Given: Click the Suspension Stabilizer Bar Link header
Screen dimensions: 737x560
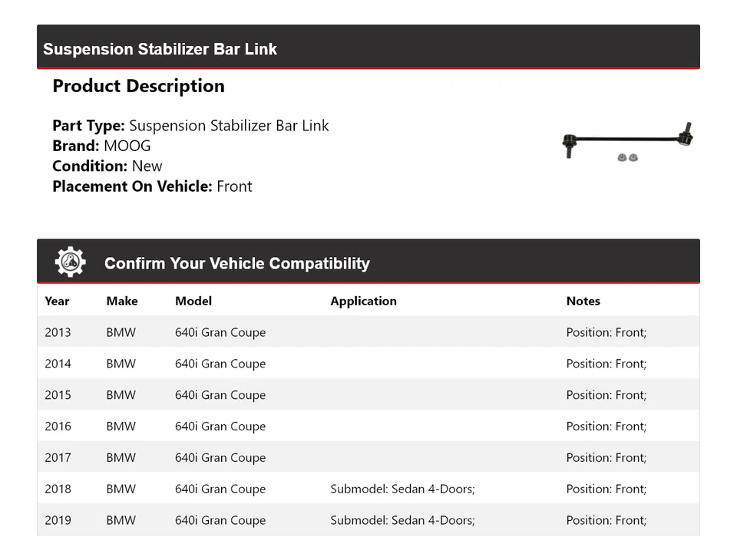Looking at the screenshot, I should pyautogui.click(x=160, y=49).
